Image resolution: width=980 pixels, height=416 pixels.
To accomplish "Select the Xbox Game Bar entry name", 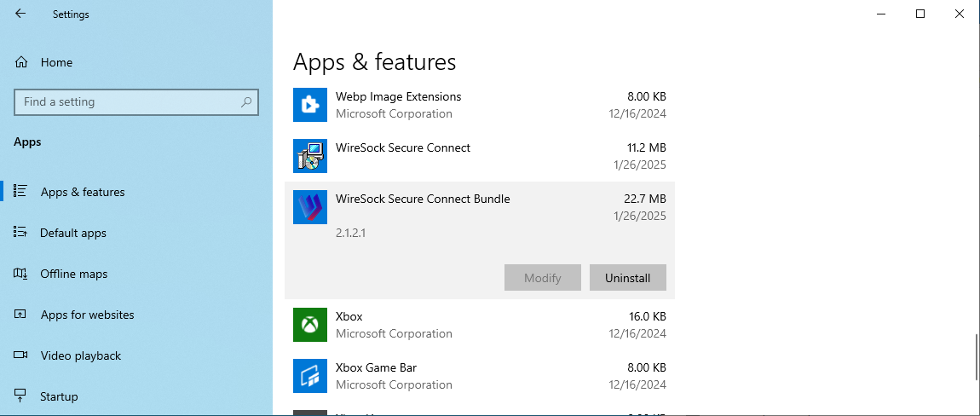I will tap(376, 367).
